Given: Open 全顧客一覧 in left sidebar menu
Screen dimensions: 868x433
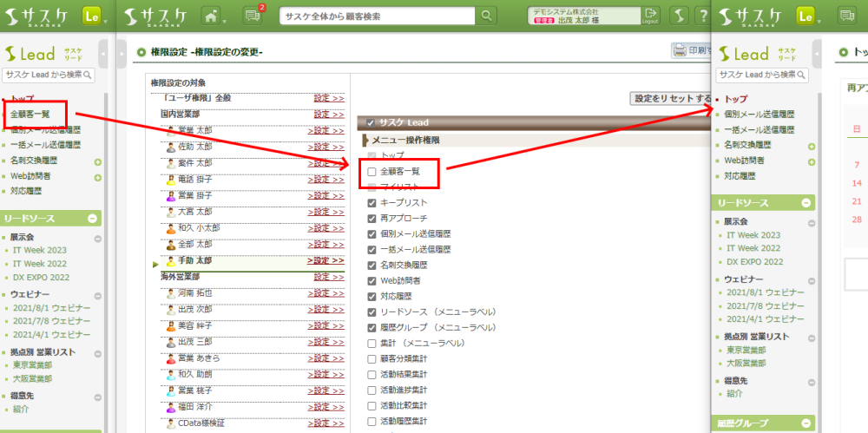Looking at the screenshot, I should pyautogui.click(x=30, y=115).
